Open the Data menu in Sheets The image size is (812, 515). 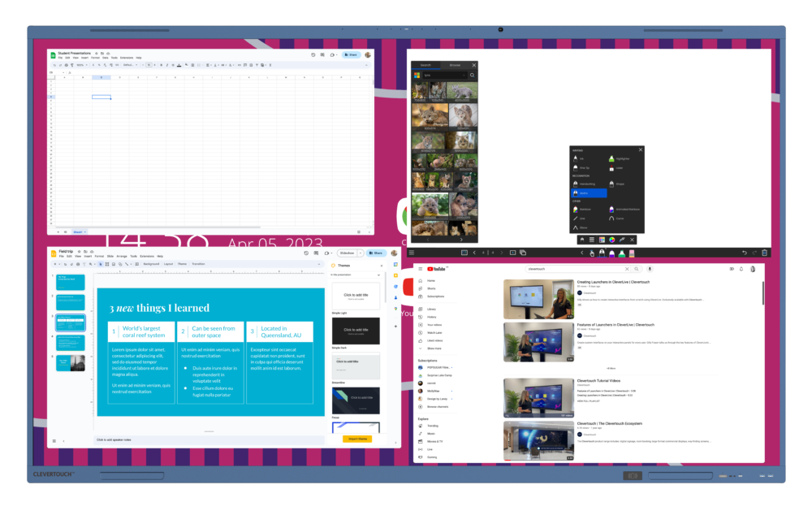click(x=105, y=58)
